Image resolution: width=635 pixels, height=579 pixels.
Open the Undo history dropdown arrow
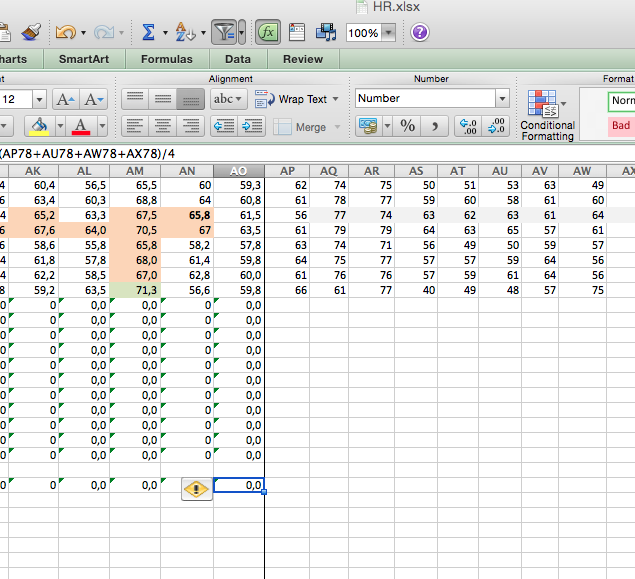click(x=83, y=32)
